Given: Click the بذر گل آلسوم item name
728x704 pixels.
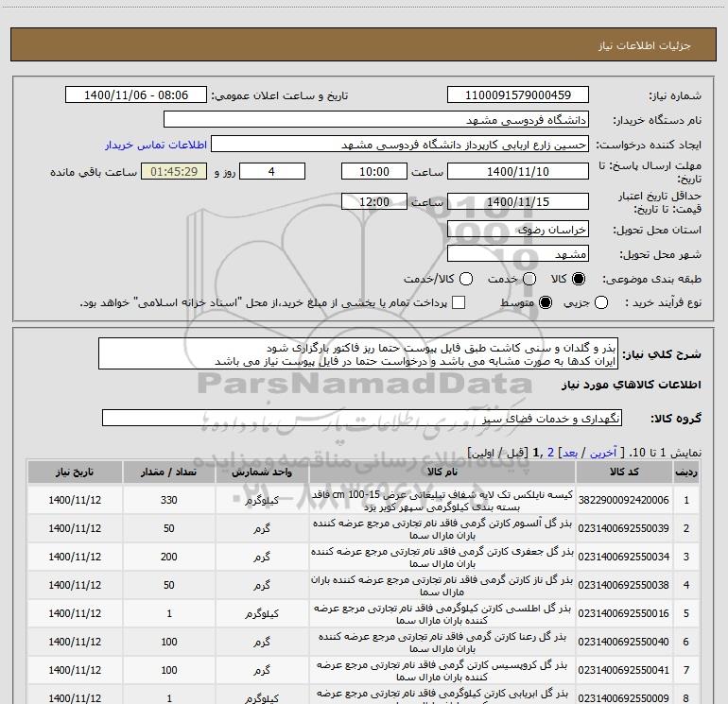Looking at the screenshot, I should 442,529.
